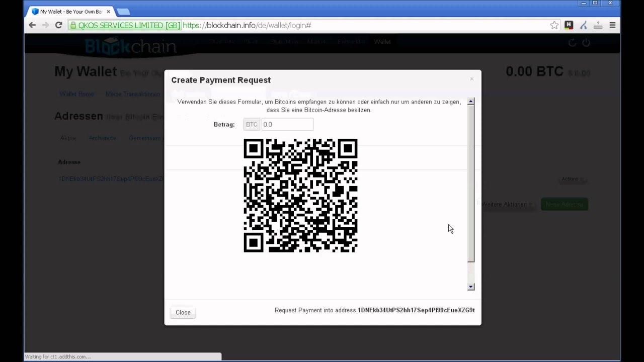Reload the page with the refresh icon
644x362 pixels.
coord(58,25)
